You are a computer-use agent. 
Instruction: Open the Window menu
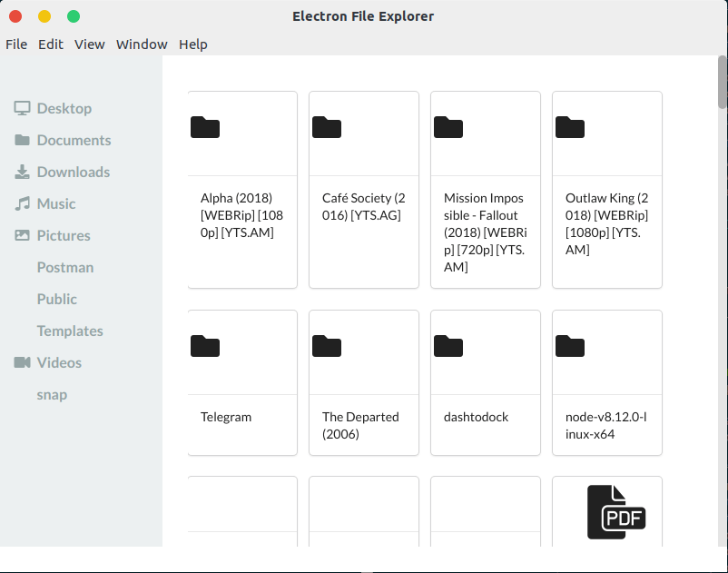(142, 44)
